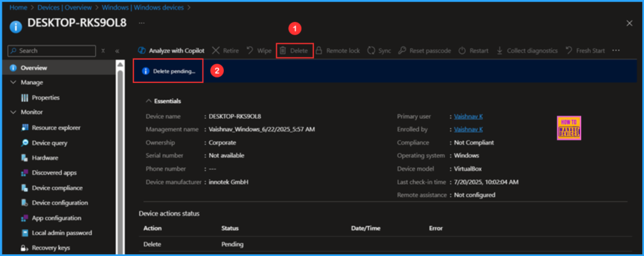Go to Windows | Windows devices breadcrumb
Screen dimensions: 644x256
(x=143, y=8)
